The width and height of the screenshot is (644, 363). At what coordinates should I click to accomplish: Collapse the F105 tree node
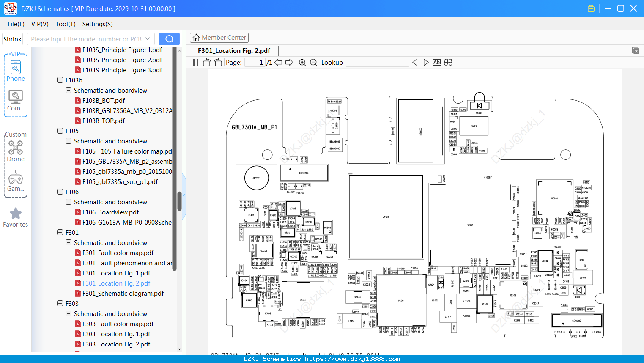pos(60,131)
